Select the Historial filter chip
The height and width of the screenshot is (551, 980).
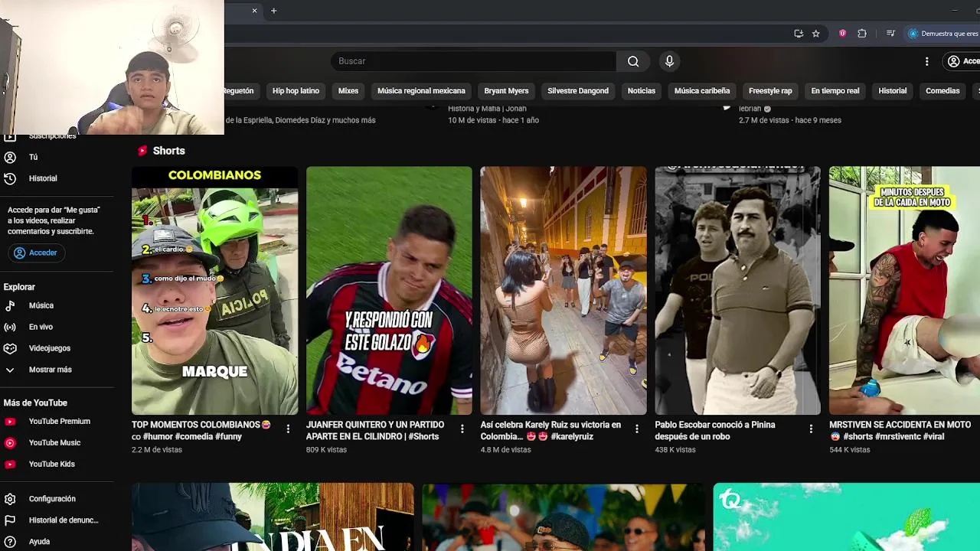892,90
